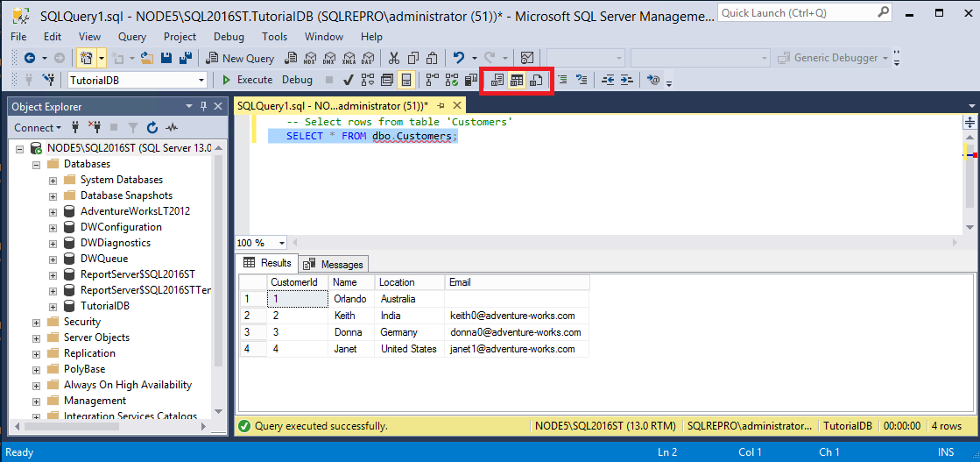The width and height of the screenshot is (980, 462).
Task: Click the XMLA query icon
Action: click(x=349, y=58)
